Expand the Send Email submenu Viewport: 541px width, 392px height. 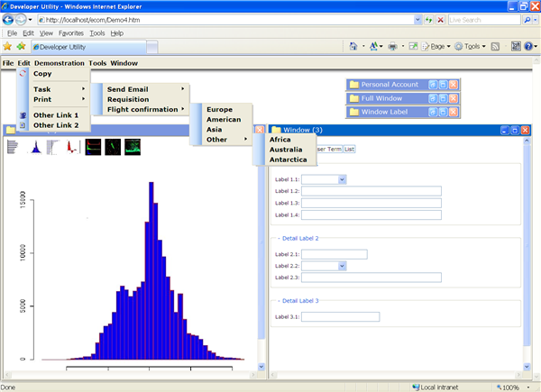pos(145,89)
